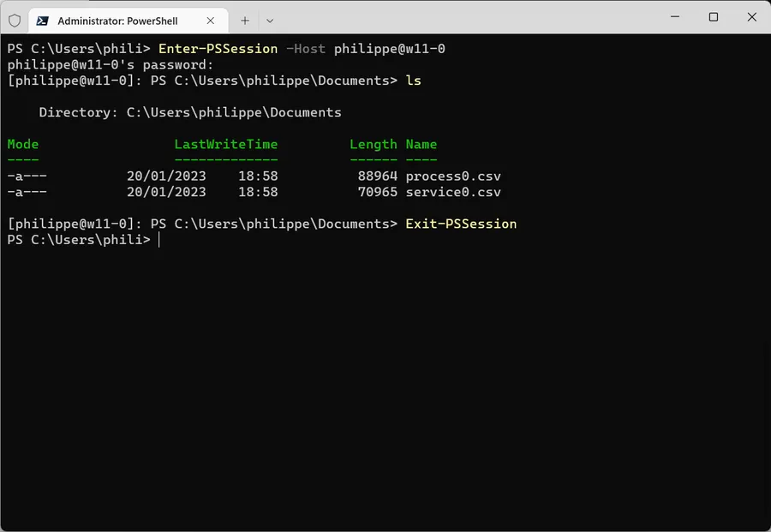Click the service0.csv file name
The height and width of the screenshot is (532, 771).
(x=453, y=192)
